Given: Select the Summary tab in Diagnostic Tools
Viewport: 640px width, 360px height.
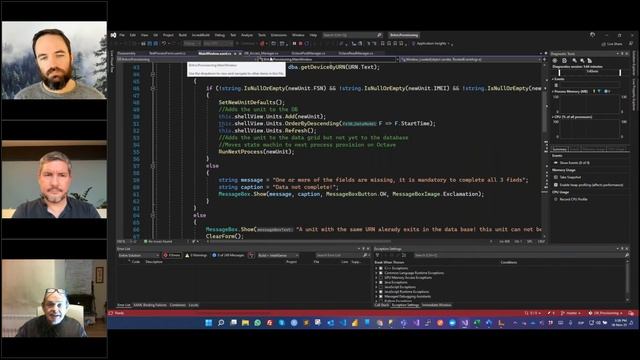Looking at the screenshot, I should [x=560, y=149].
